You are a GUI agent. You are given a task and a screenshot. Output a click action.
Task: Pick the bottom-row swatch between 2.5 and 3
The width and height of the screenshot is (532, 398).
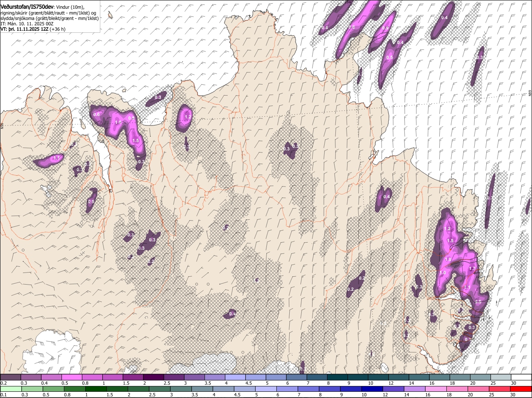pyautogui.click(x=160, y=389)
